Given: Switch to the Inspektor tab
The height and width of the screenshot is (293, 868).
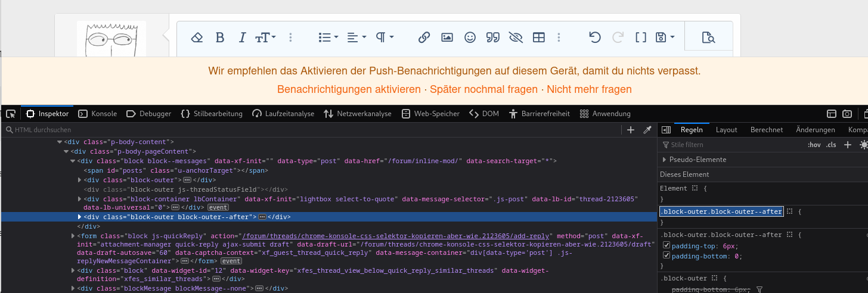Looking at the screenshot, I should pyautogui.click(x=47, y=114).
